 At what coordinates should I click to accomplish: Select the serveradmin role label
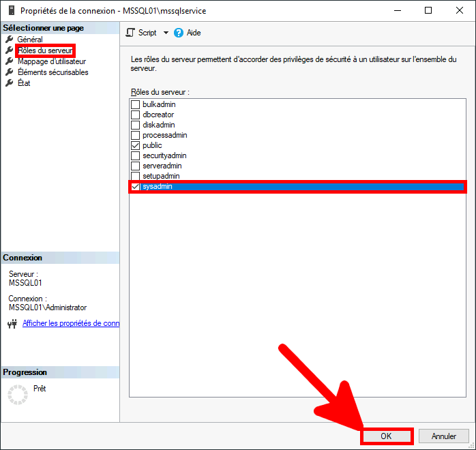[162, 166]
